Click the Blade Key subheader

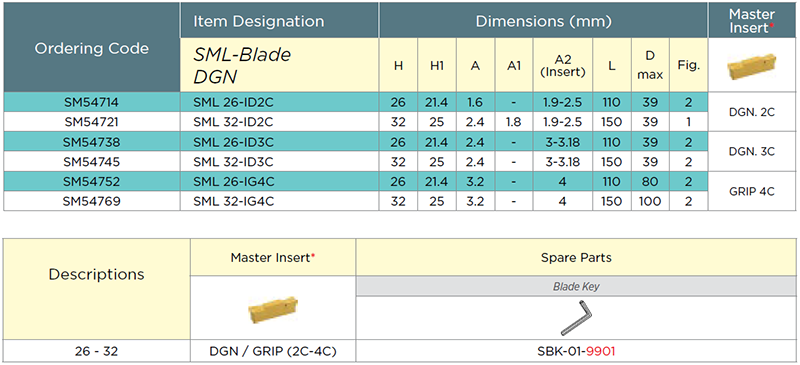[x=576, y=287]
